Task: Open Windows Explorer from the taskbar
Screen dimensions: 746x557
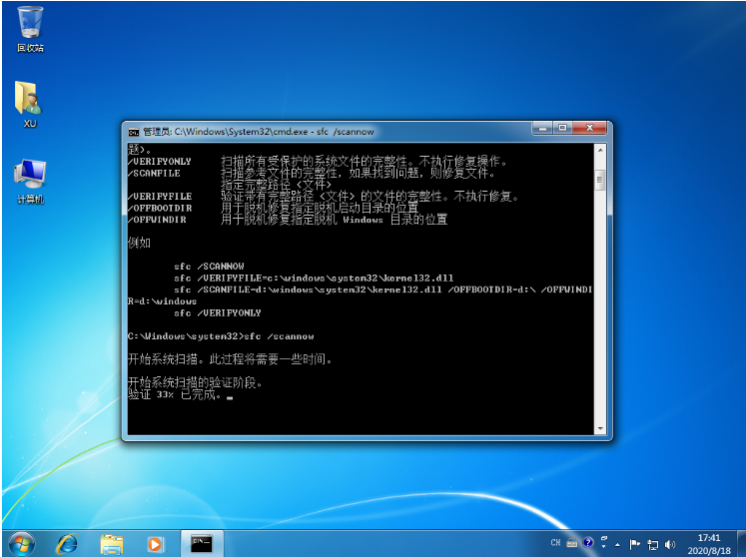Action: pos(111,543)
